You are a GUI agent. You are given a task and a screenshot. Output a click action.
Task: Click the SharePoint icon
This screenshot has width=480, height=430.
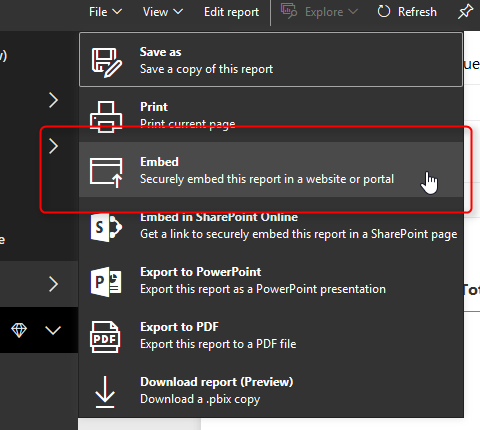click(106, 227)
